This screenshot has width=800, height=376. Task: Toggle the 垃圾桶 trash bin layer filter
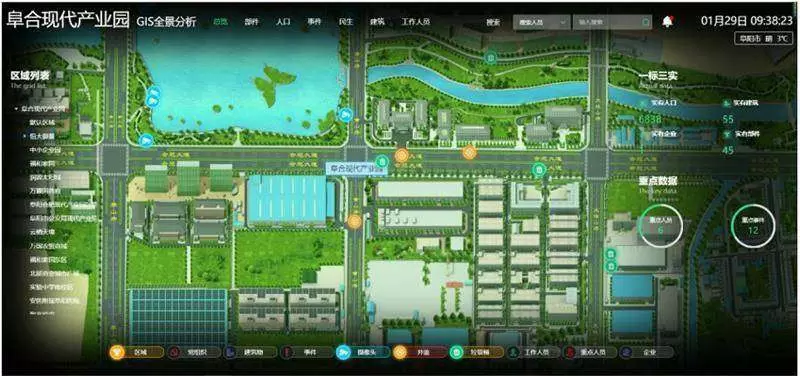[x=477, y=352]
